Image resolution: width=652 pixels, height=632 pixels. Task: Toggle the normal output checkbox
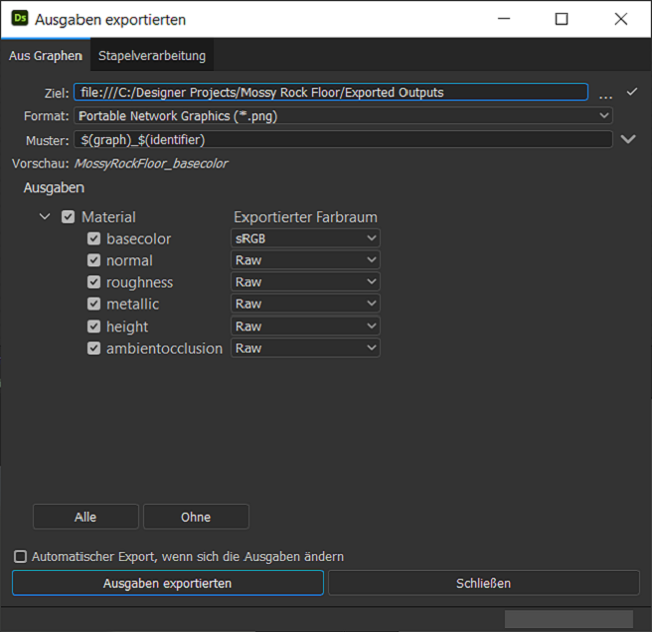(94, 261)
